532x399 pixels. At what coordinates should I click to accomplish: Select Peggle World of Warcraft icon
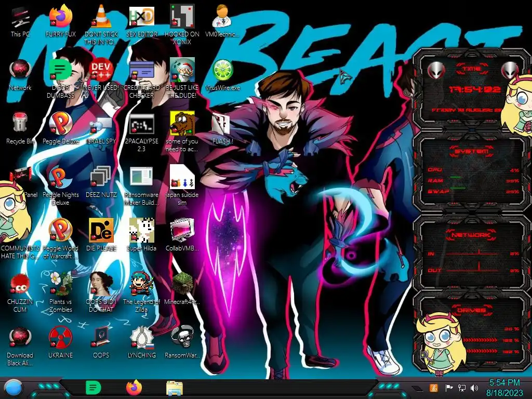coord(60,239)
